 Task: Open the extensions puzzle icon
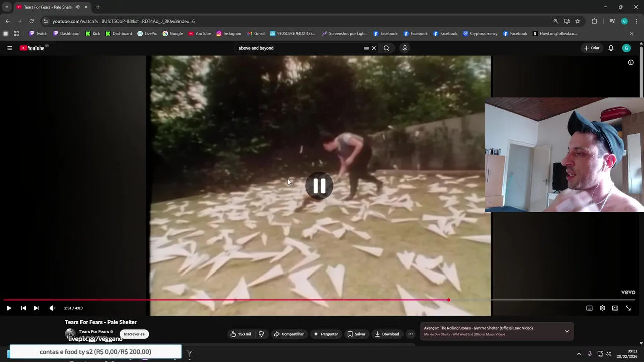click(x=594, y=21)
